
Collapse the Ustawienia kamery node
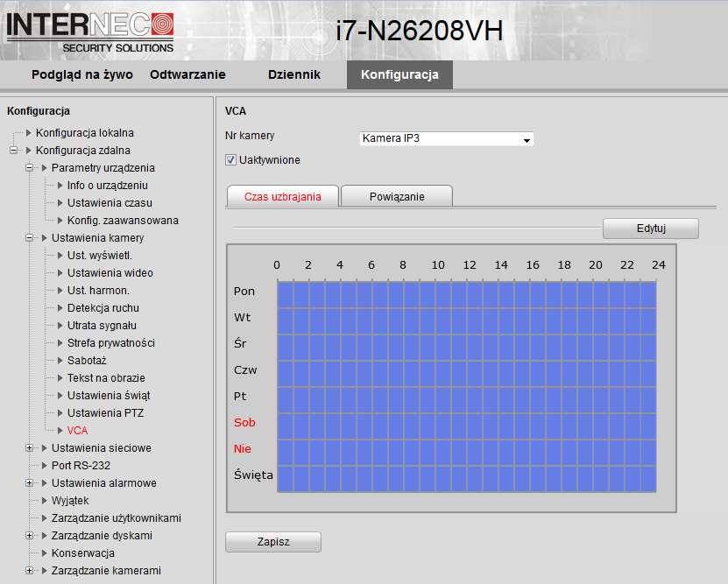coord(29,238)
